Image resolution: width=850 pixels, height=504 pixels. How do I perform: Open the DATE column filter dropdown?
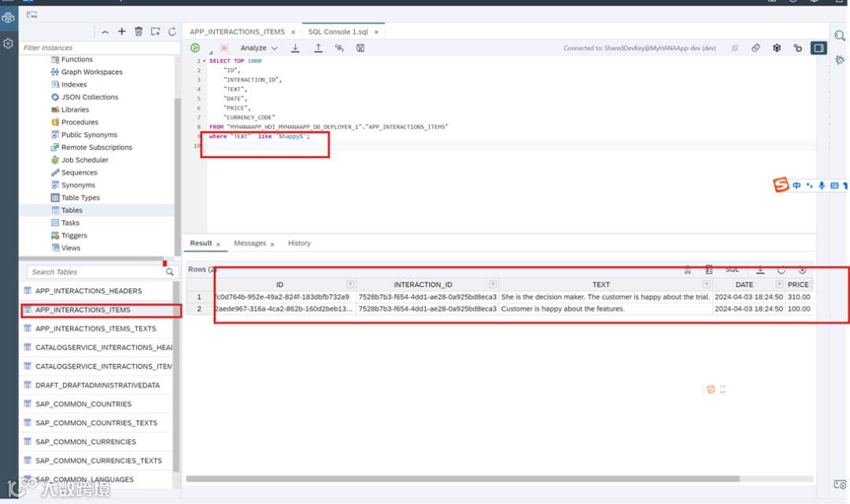[x=779, y=284]
